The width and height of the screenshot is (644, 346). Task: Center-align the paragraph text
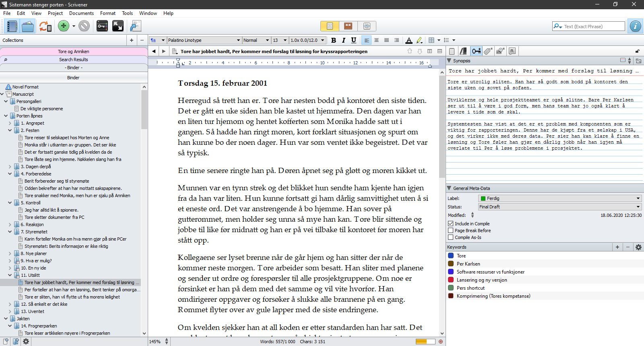point(376,40)
